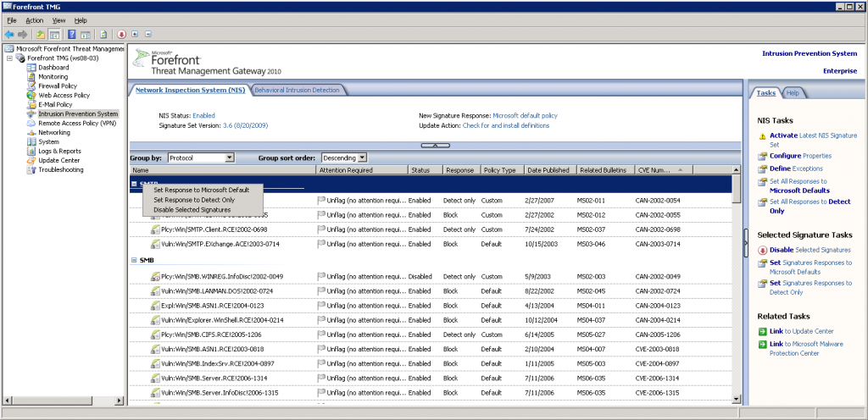Viewport: 868px width, 420px height.
Task: Click Signature Set Version 3.6 link
Action: pos(245,125)
